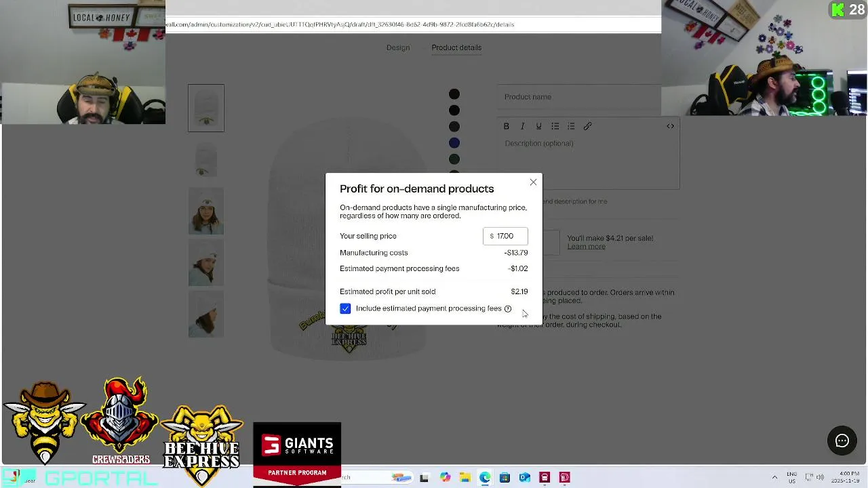Insert a link in the description editor
This screenshot has height=488, width=868.
587,126
